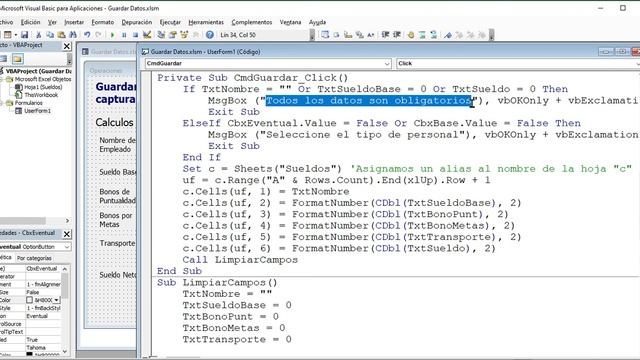Click the 'Lín 34, Col 50' position indicator
The height and width of the screenshot is (360, 640).
click(x=238, y=35)
